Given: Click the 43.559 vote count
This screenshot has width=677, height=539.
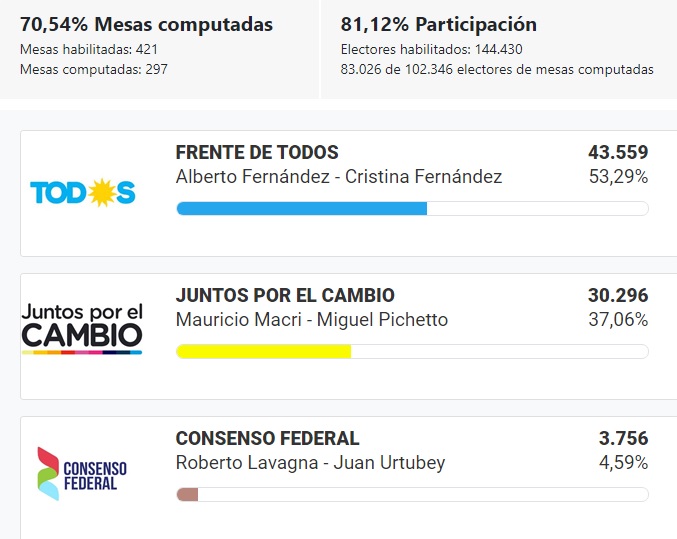Looking at the screenshot, I should point(618,153).
